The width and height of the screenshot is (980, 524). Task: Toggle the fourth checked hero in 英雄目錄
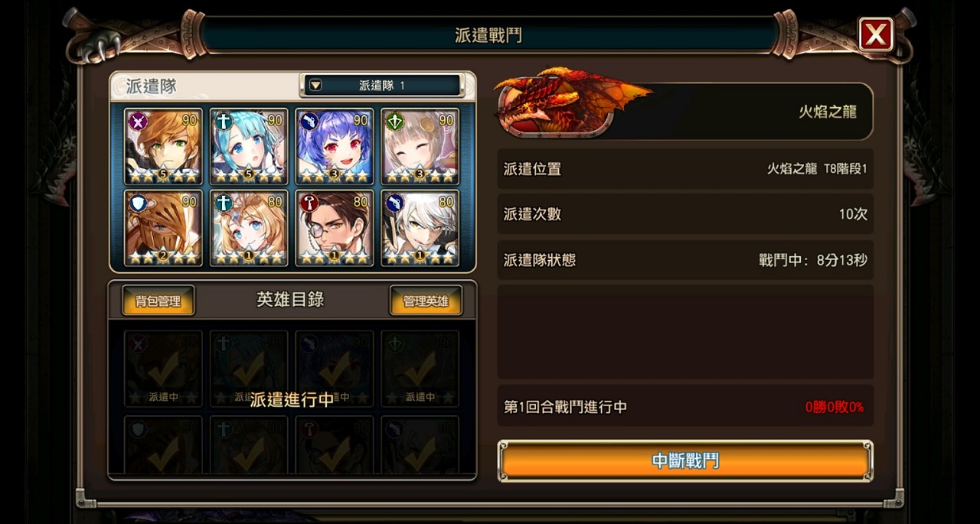420,369
